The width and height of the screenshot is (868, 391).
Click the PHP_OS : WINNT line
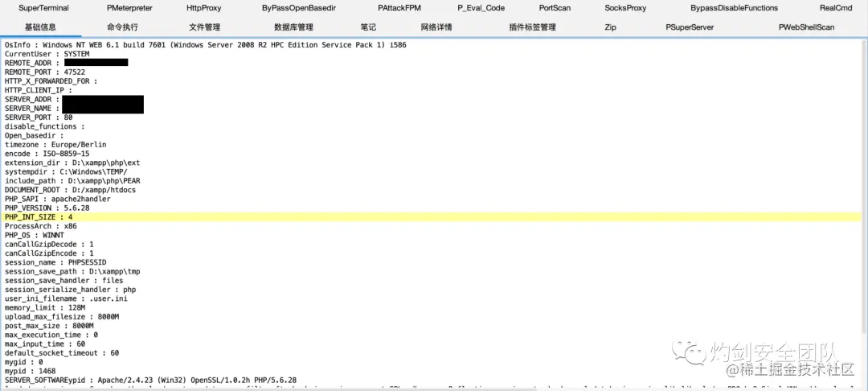pos(35,235)
